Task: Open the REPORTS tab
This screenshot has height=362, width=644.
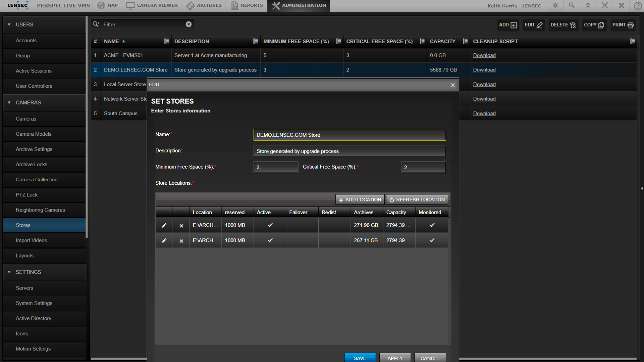Action: tap(247, 5)
